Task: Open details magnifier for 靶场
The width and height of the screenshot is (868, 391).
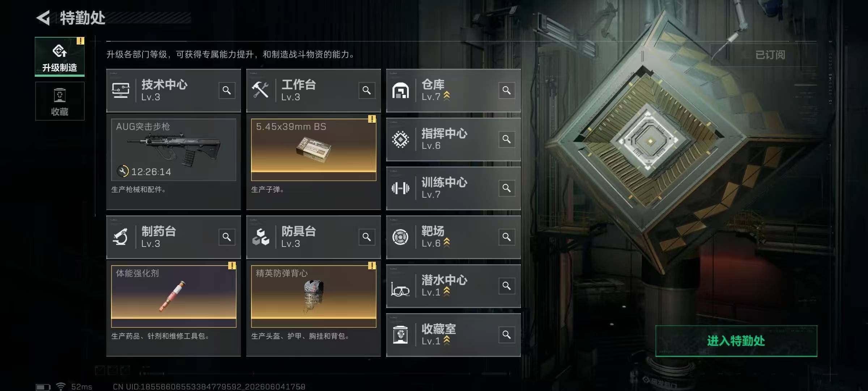Action: pos(507,237)
